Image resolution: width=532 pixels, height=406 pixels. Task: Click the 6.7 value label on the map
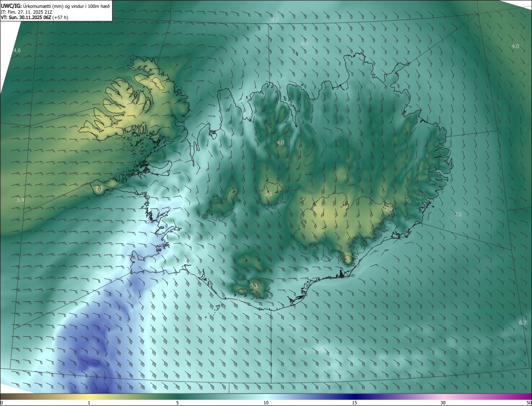[523, 323]
